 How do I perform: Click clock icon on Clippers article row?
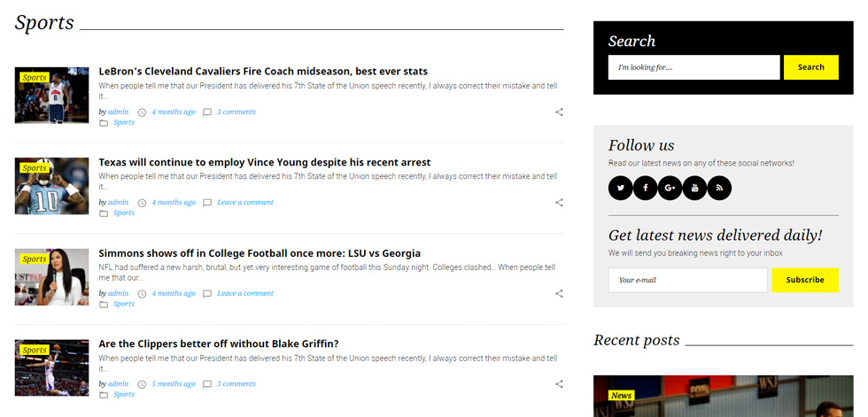point(142,384)
